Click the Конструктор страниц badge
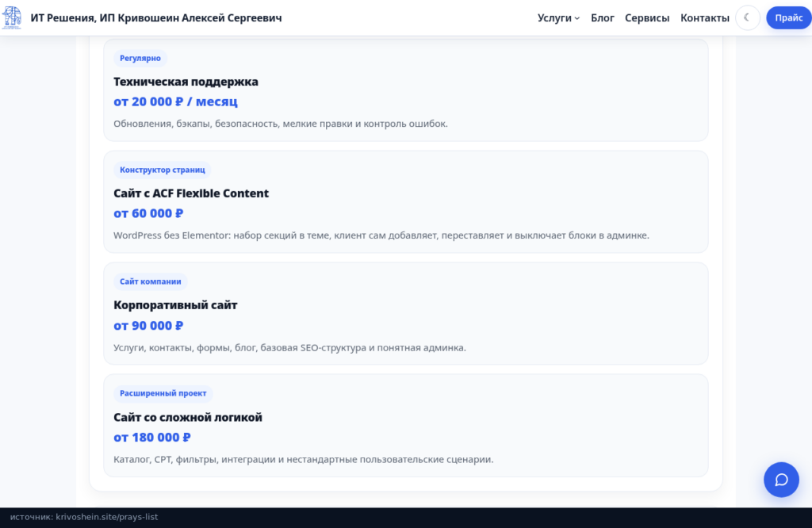This screenshot has height=528, width=812. point(162,170)
